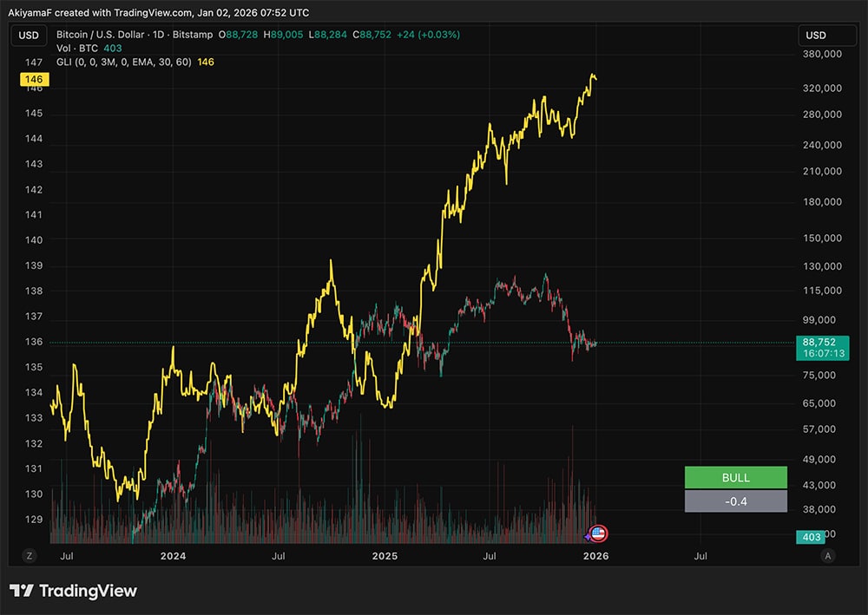Image resolution: width=868 pixels, height=615 pixels.
Task: Click the "Z" timezone icon on the time axis
Action: 29,556
